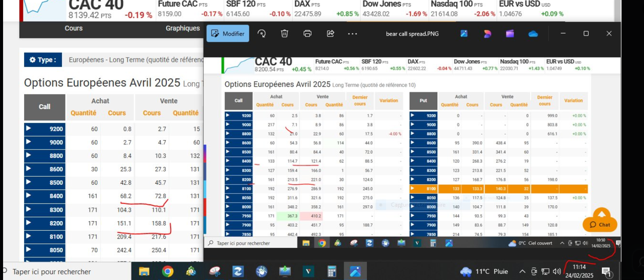Share the image from Photos toolbar

(x=330, y=33)
